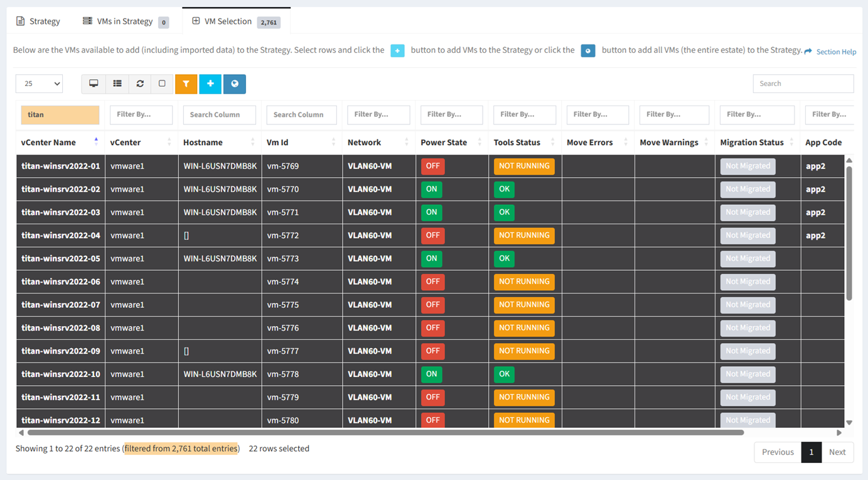Open Filter By under Migration Status
Screen dimensions: 868x480
(x=757, y=114)
